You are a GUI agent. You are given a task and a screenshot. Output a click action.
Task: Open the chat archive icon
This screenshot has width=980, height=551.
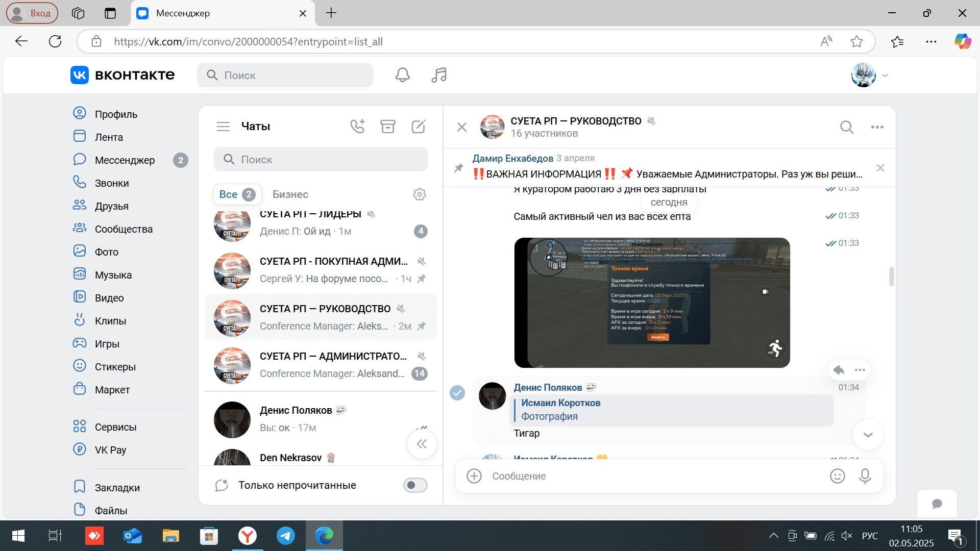pos(388,126)
